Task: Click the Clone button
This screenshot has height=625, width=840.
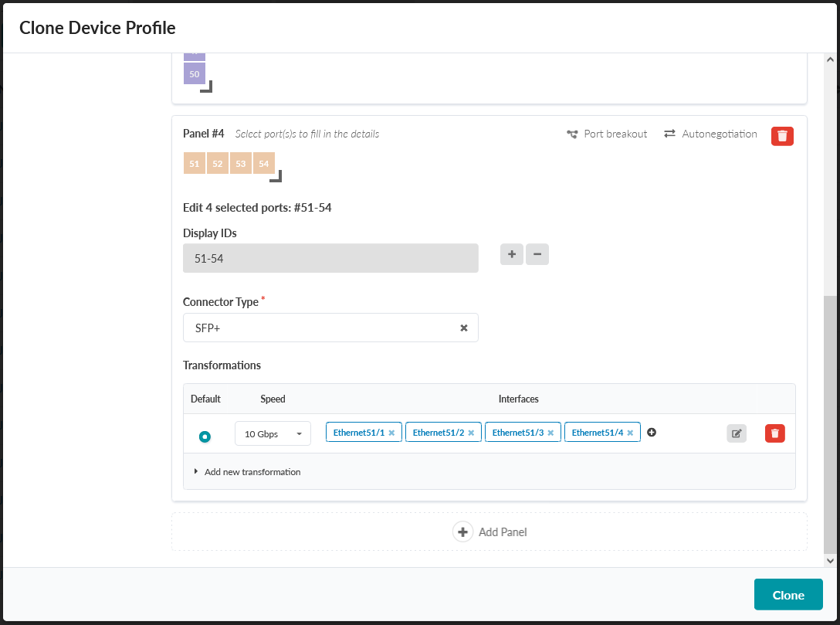Action: tap(788, 595)
